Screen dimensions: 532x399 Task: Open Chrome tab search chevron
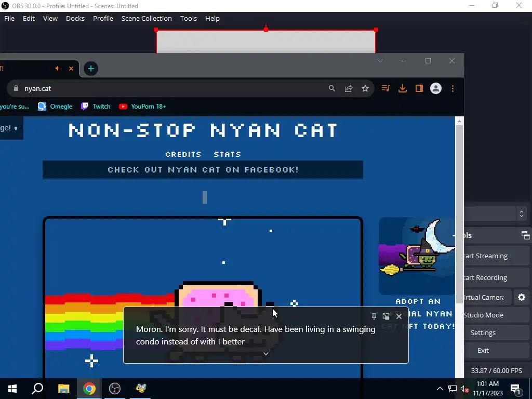380,61
